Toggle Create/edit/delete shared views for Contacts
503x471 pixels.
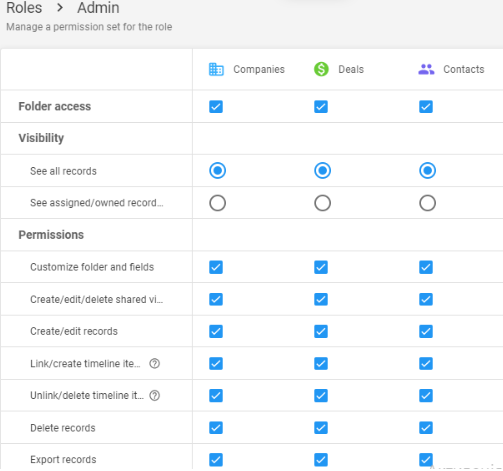click(x=426, y=299)
